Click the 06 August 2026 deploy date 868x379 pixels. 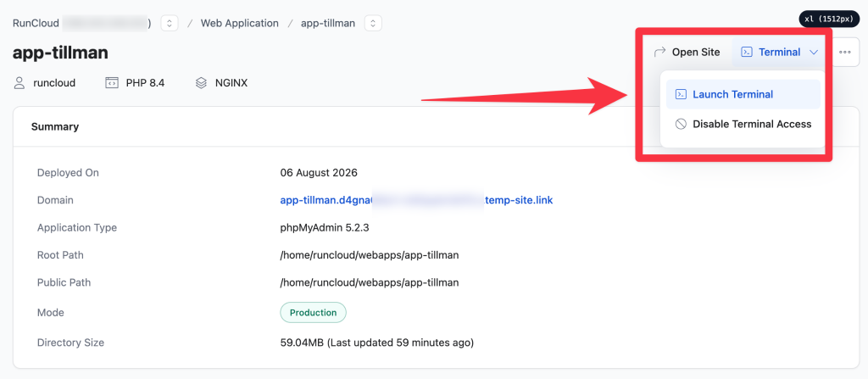coord(319,172)
